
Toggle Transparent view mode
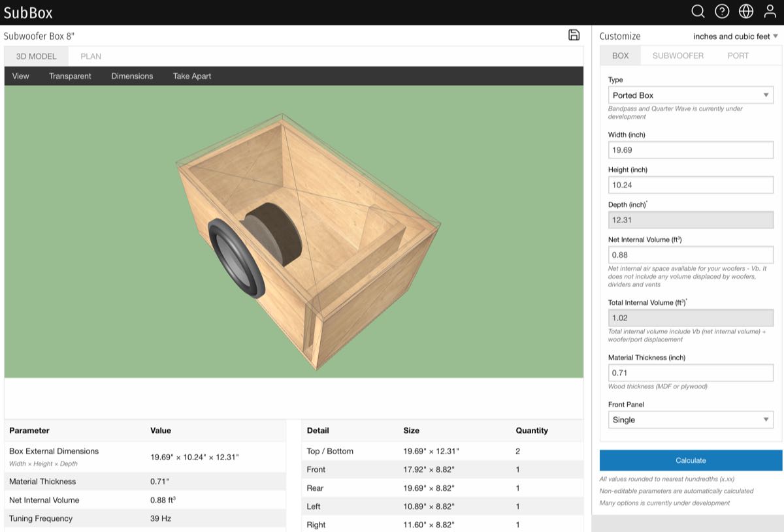coord(70,76)
